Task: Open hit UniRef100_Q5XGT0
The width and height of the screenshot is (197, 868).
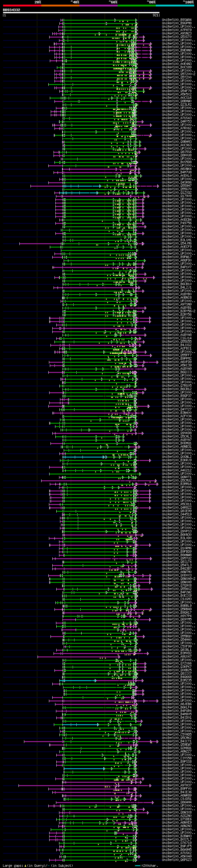Action: coord(177,37)
